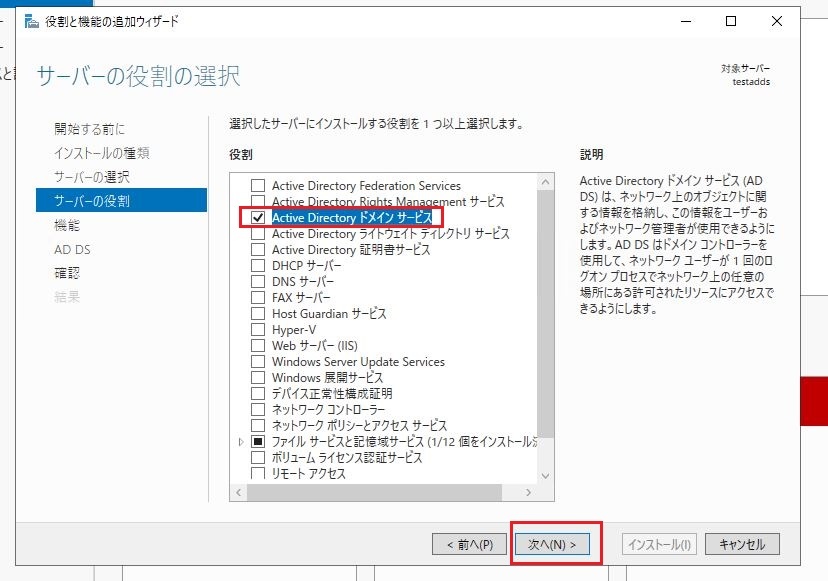Click horizontal scroll right arrow

pos(529,492)
